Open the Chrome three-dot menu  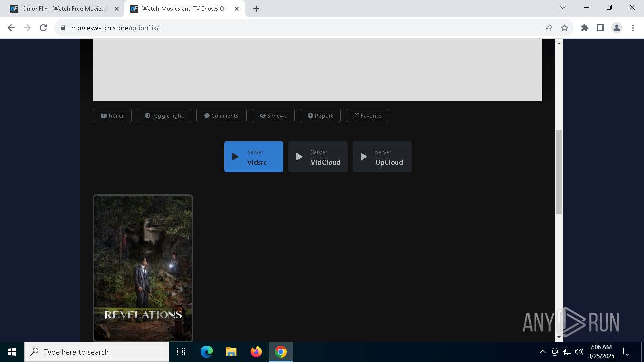(633, 28)
